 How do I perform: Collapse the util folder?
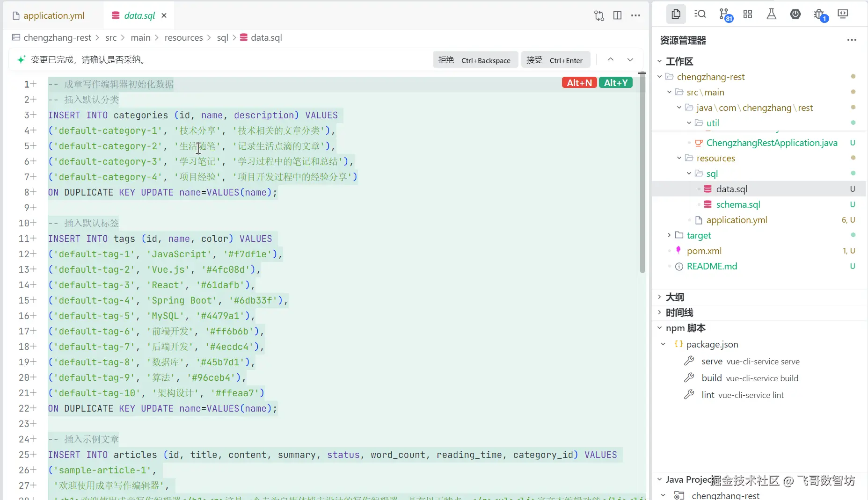(x=689, y=123)
